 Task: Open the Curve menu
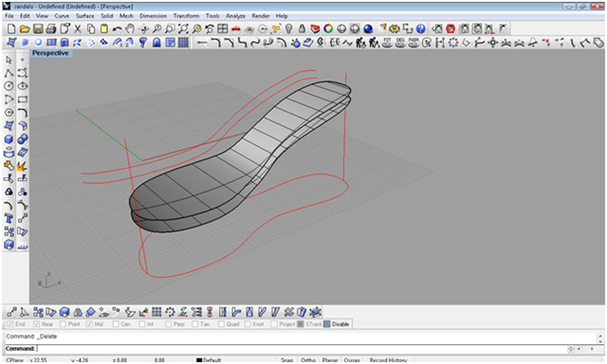62,16
